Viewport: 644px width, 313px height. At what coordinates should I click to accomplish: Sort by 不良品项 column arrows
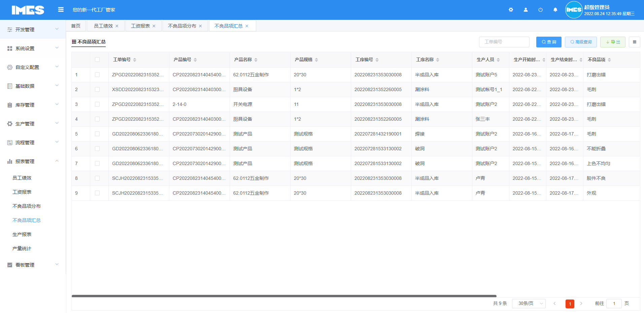click(609, 60)
